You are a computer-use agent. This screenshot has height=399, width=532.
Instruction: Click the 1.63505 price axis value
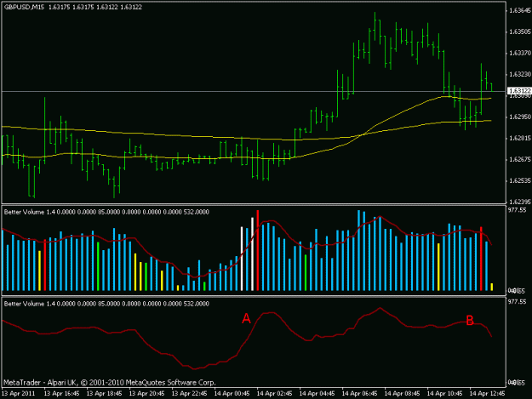pos(519,31)
